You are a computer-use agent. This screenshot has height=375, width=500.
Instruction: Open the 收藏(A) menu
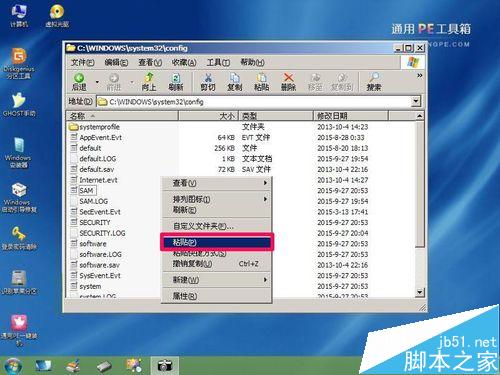(184, 62)
